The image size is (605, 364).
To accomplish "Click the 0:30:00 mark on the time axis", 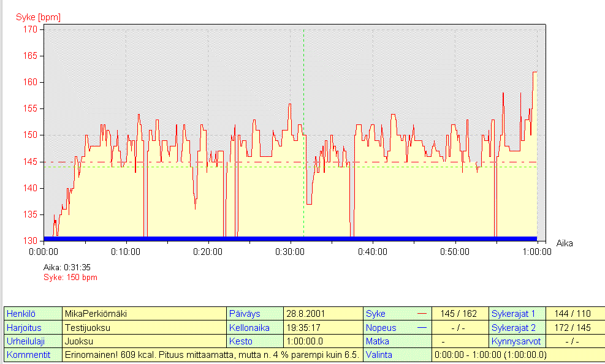I will (x=290, y=251).
